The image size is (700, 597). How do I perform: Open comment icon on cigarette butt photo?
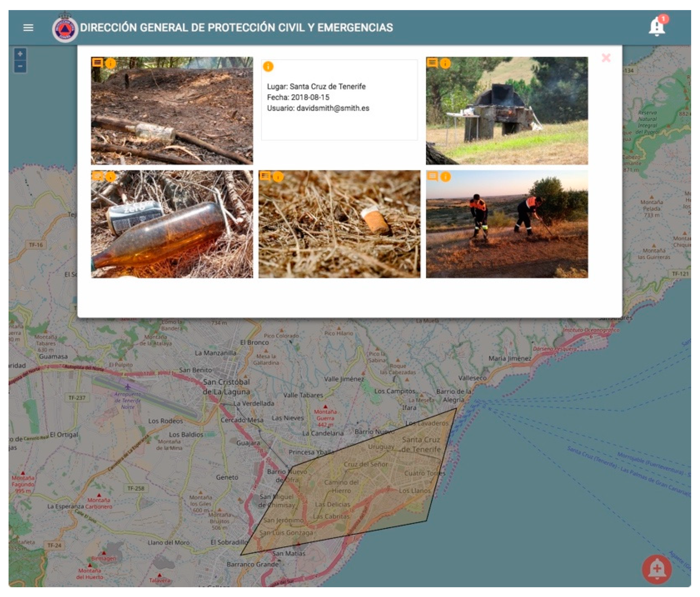pyautogui.click(x=265, y=176)
